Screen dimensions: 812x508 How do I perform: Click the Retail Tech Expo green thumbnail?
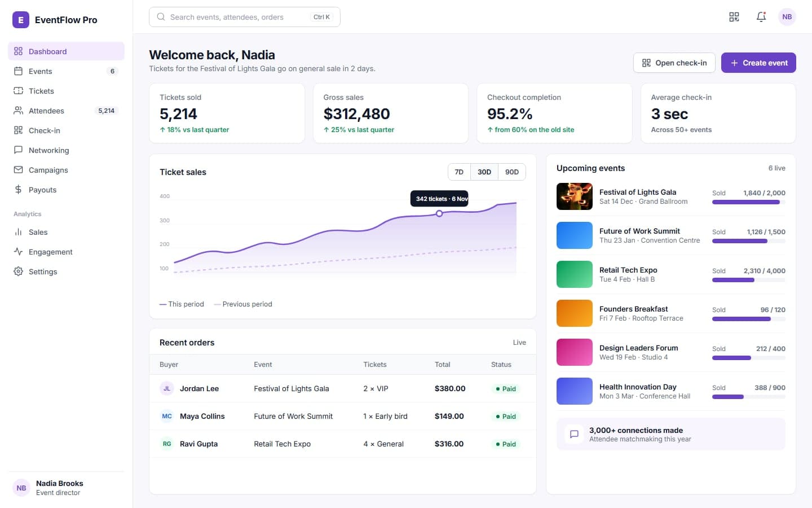coord(575,274)
